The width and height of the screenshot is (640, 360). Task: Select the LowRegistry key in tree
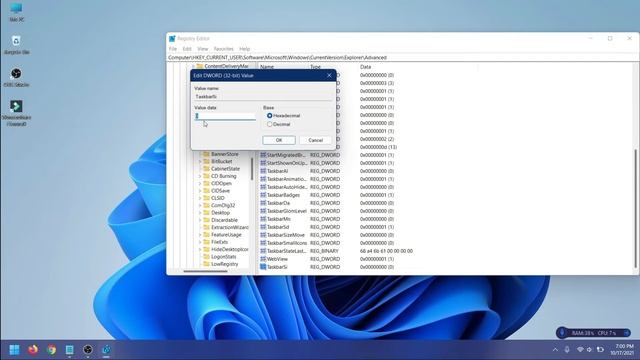pos(224,264)
